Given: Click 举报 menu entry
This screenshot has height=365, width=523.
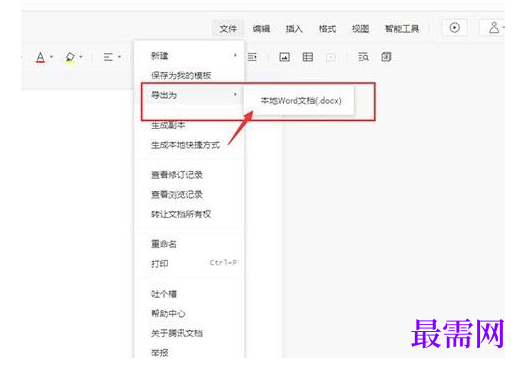Looking at the screenshot, I should 189,352.
